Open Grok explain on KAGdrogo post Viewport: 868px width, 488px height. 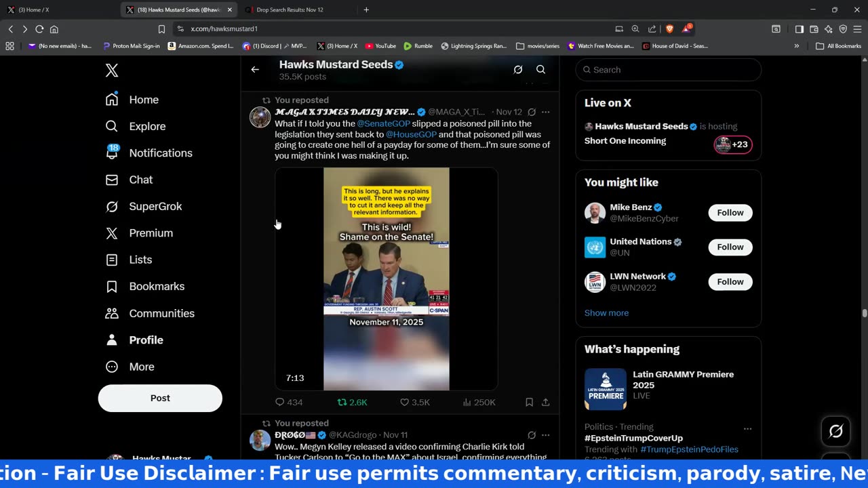532,435
